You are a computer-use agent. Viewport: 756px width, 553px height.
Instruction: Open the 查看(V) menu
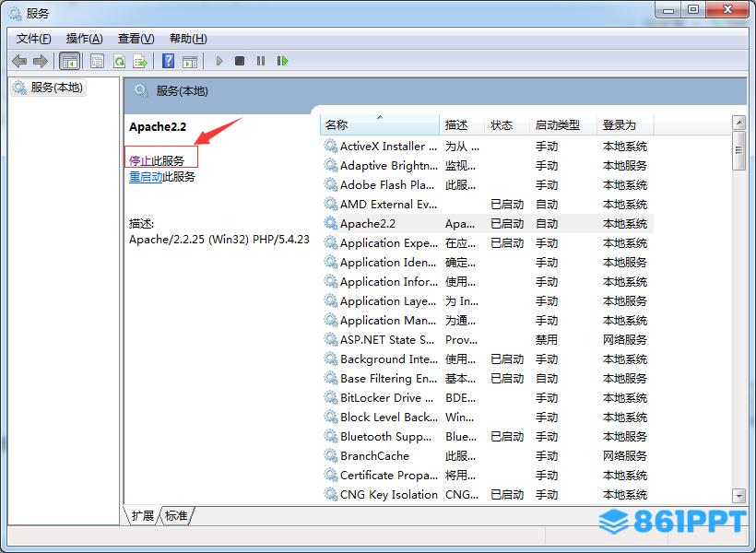coord(136,38)
